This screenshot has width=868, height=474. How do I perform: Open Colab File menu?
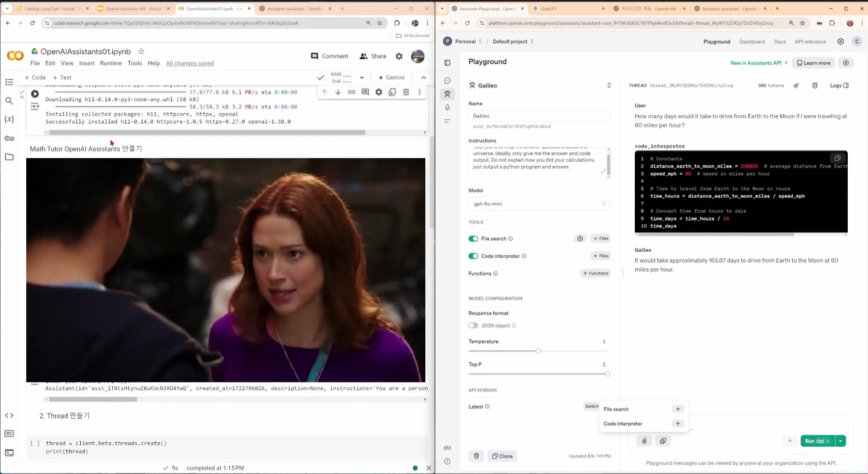tap(35, 63)
